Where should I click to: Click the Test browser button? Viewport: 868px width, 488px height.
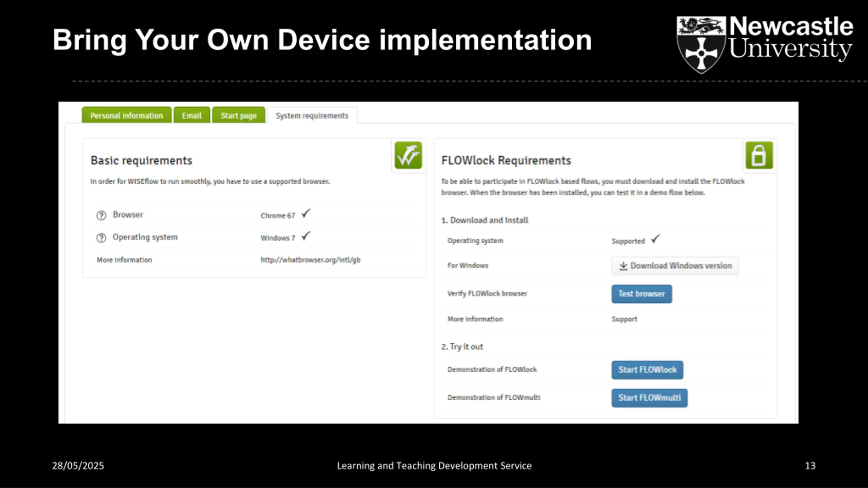coord(642,294)
